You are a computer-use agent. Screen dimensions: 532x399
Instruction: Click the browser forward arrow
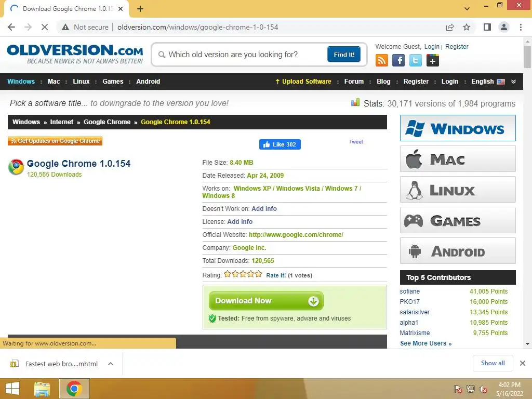[28, 27]
